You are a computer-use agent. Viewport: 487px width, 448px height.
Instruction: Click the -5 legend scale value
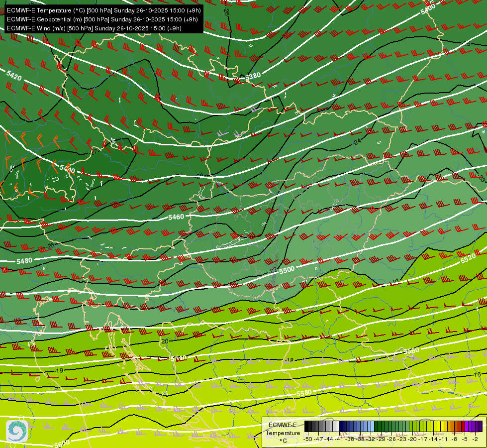464,439
